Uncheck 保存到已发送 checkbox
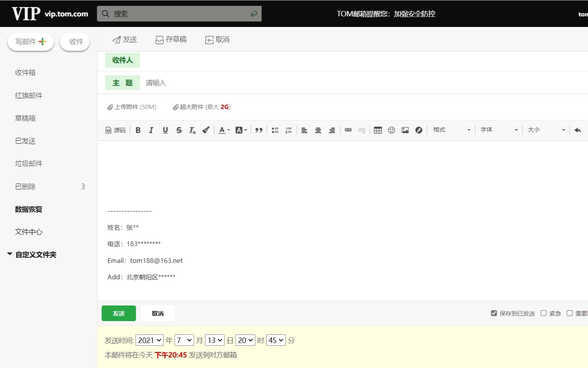 494,313
